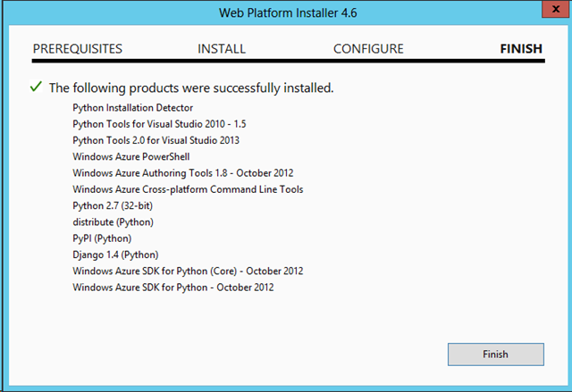Select Windows Azure Authoring Tools 1.8 item

point(183,173)
